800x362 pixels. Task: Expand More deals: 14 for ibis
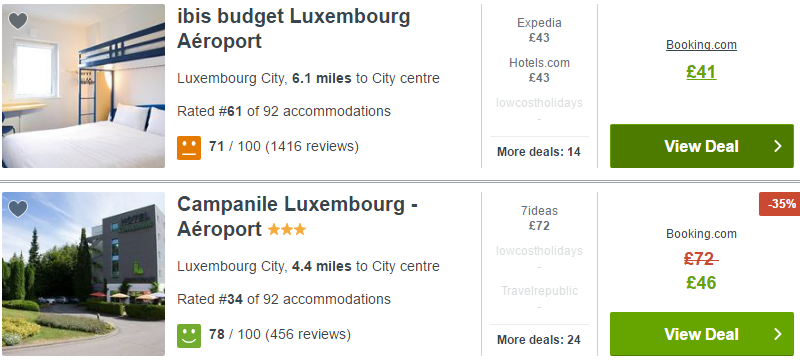click(x=539, y=152)
